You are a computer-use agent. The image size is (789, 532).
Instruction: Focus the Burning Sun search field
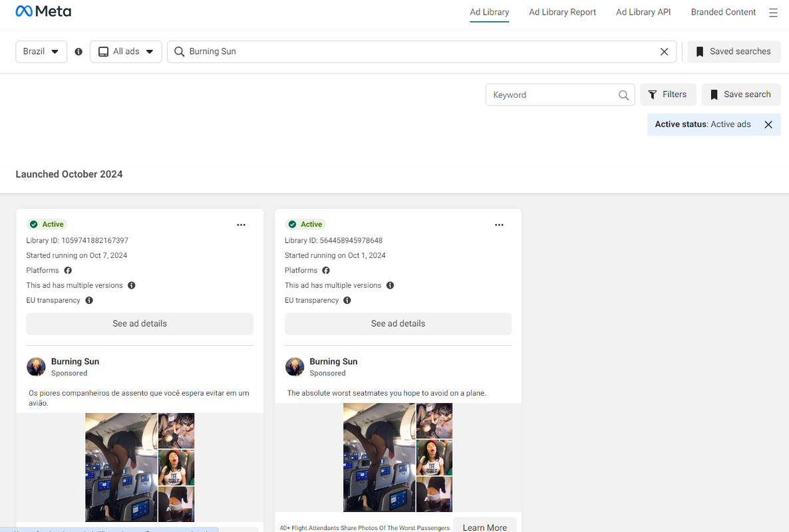click(x=422, y=52)
